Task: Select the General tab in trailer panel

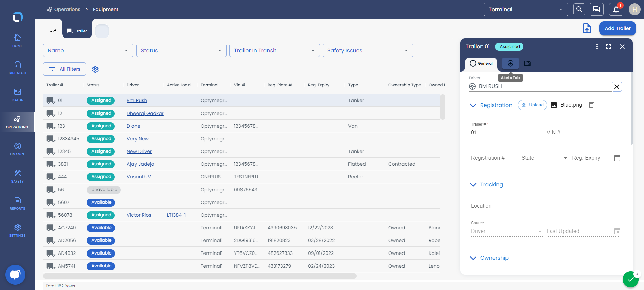Action: [481, 63]
